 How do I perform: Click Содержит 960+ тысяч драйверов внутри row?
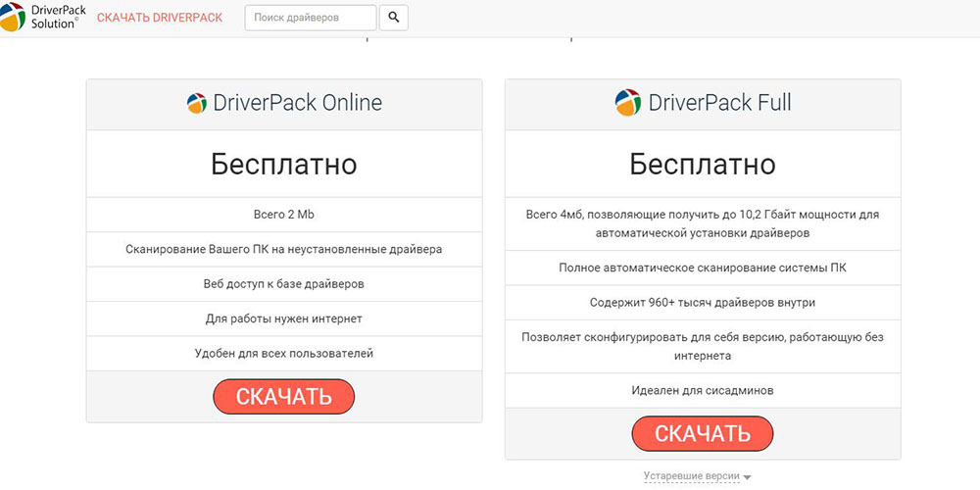(703, 303)
